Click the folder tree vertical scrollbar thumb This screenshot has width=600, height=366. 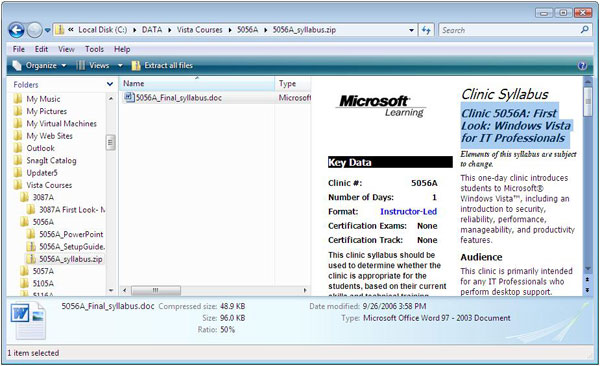pyautogui.click(x=111, y=142)
